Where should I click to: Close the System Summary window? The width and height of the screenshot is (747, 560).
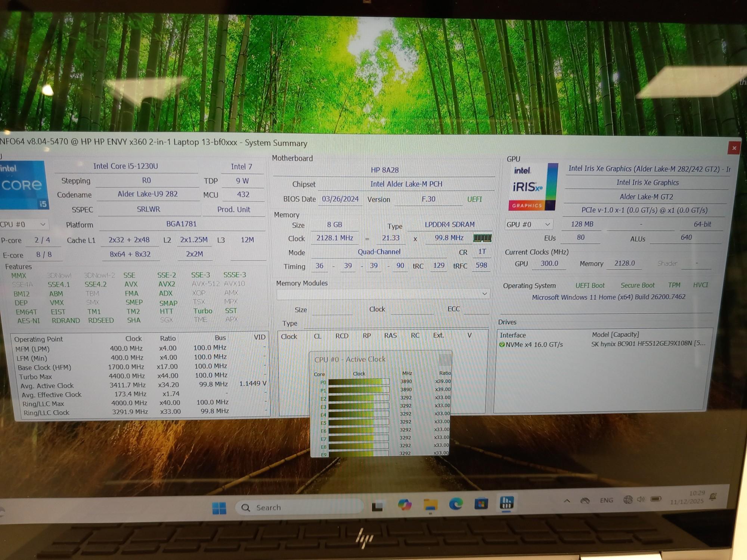[x=734, y=148]
